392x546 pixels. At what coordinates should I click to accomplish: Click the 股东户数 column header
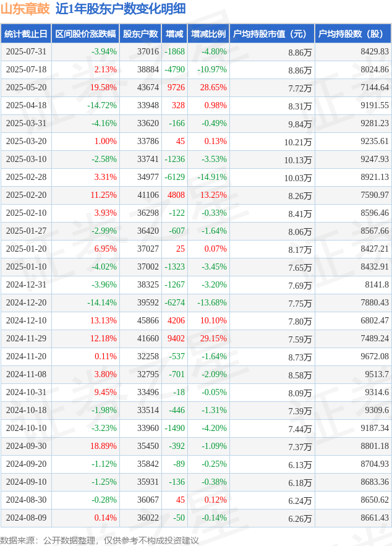pyautogui.click(x=140, y=34)
